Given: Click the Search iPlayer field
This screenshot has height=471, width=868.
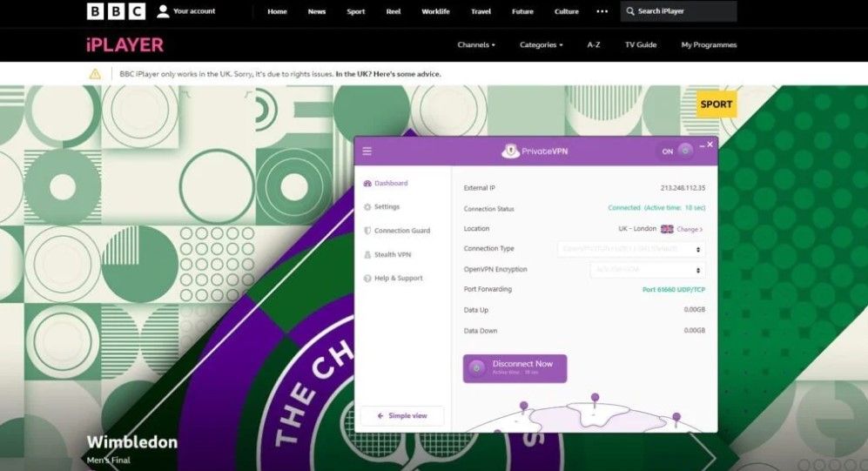Looking at the screenshot, I should tap(679, 11).
